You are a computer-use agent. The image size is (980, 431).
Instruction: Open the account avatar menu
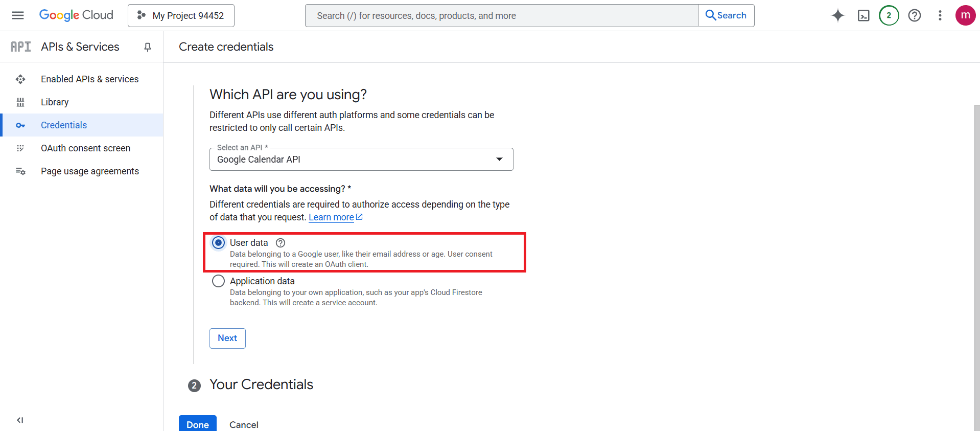(x=965, y=15)
